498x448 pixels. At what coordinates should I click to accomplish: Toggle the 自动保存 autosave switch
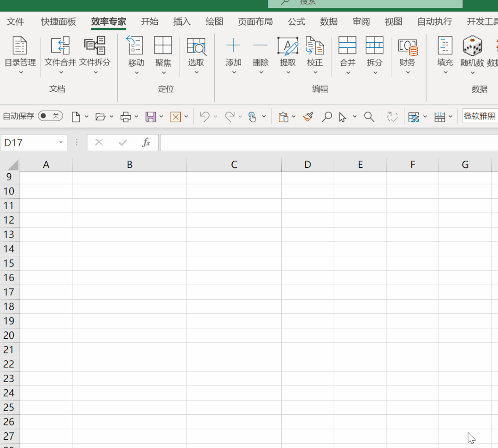click(x=50, y=116)
